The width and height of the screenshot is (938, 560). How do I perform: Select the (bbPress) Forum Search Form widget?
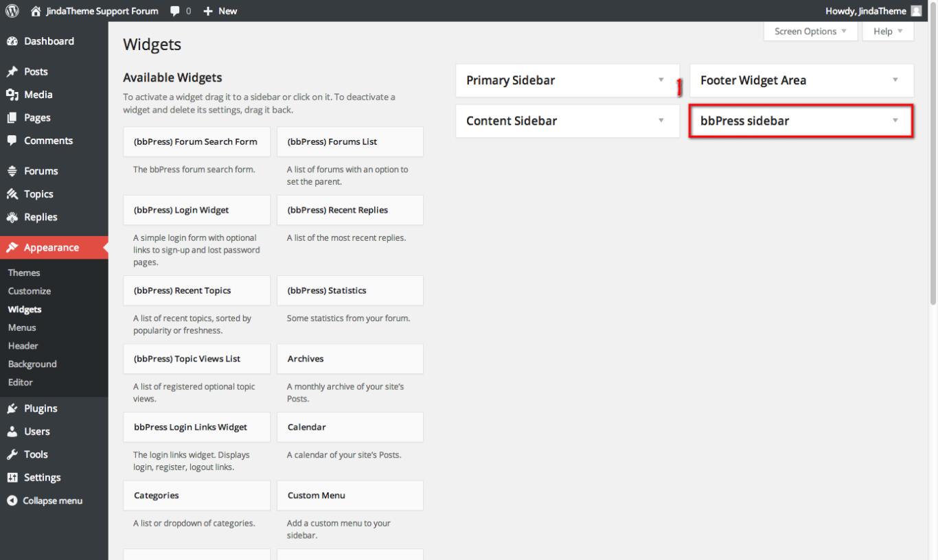tap(197, 141)
